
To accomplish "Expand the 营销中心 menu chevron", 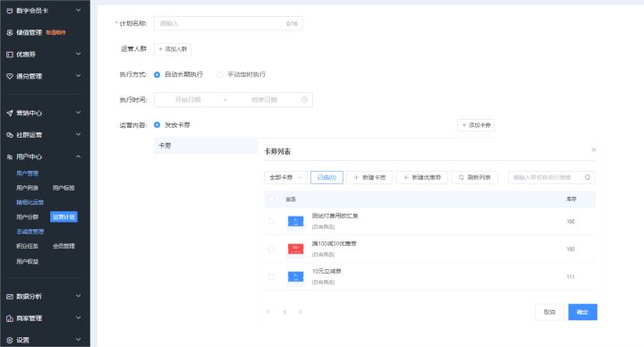I will 78,113.
